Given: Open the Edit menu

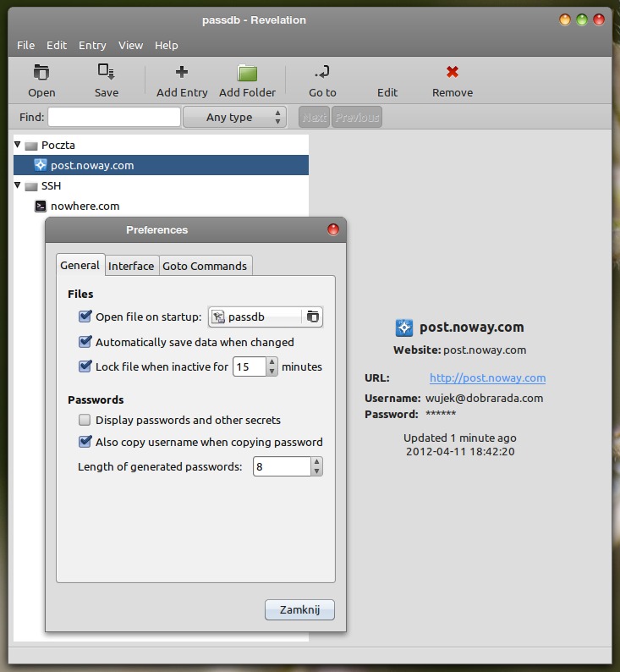Looking at the screenshot, I should [x=57, y=45].
